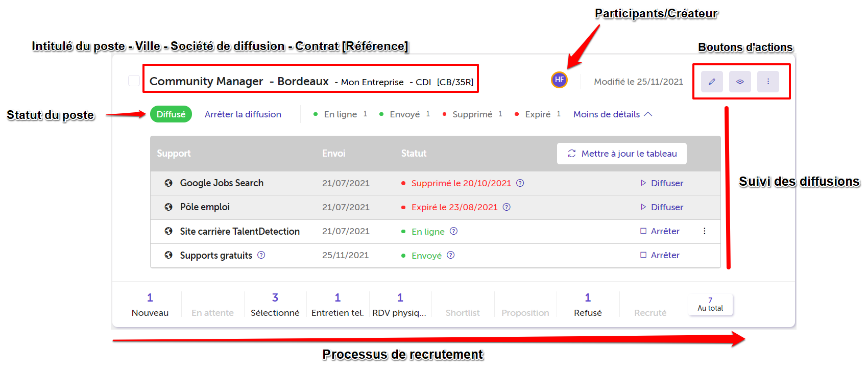The image size is (868, 373).
Task: Click Mettre à jour le tableau button
Action: (622, 154)
